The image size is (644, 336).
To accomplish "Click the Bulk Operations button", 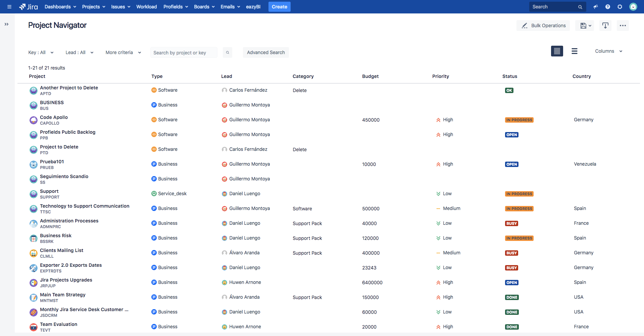I will (543, 26).
